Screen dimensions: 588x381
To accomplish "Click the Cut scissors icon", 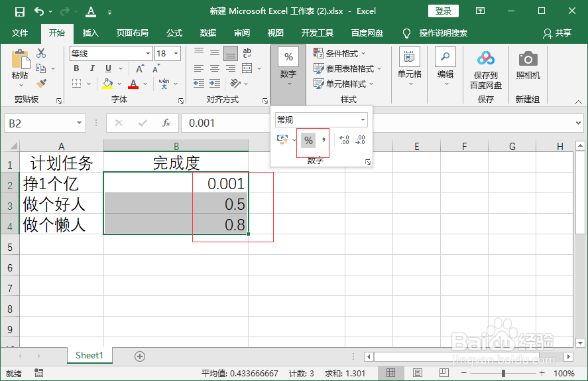I will point(41,53).
